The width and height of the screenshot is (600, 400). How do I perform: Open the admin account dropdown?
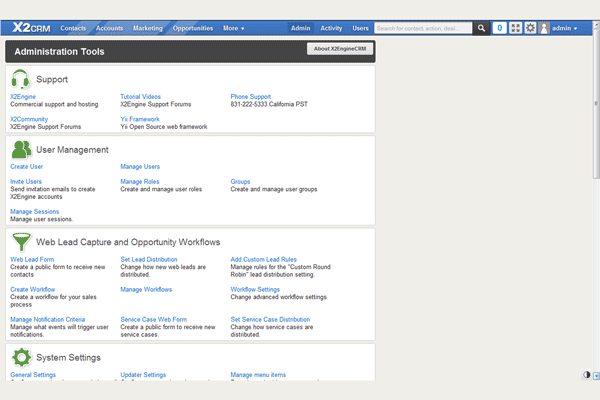pos(565,28)
